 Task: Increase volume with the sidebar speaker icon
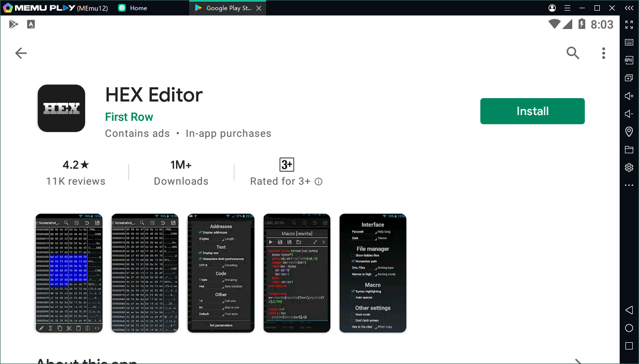point(629,96)
